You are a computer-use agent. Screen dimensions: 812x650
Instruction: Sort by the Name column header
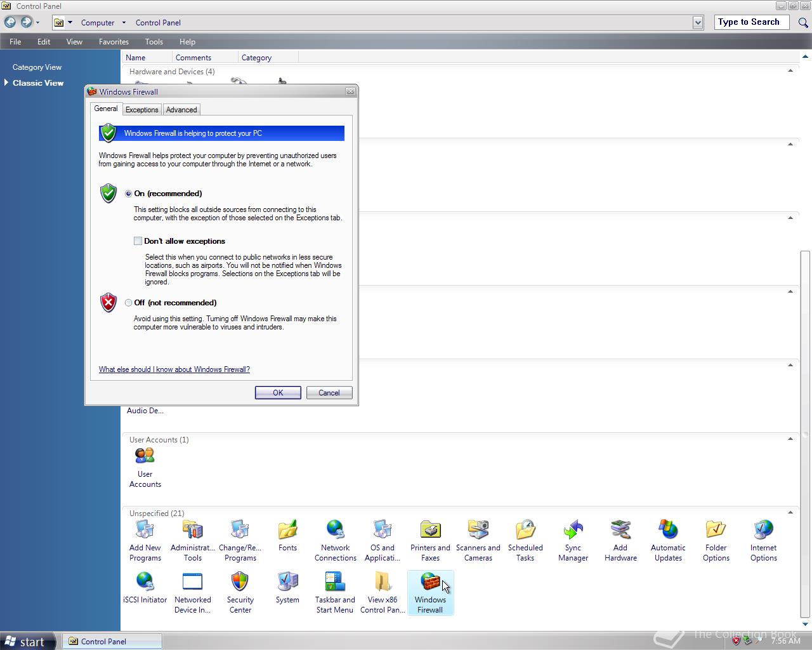(x=147, y=57)
